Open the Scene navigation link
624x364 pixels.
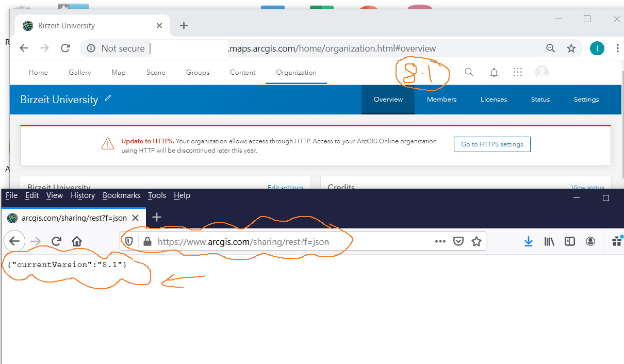[156, 72]
